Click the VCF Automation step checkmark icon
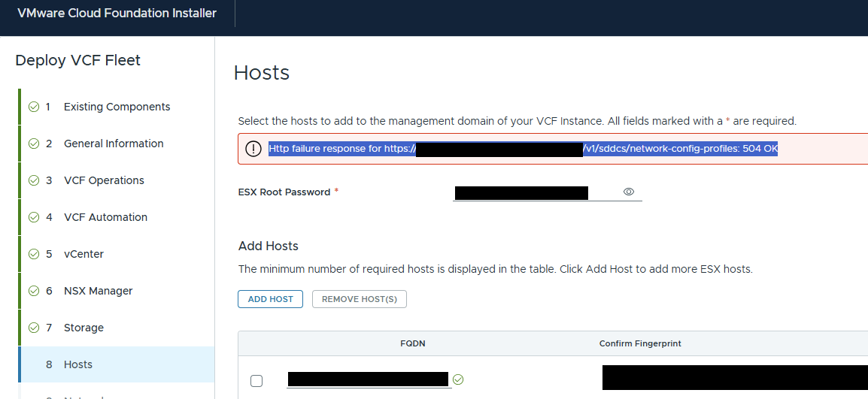Image resolution: width=868 pixels, height=399 pixels. 34,217
